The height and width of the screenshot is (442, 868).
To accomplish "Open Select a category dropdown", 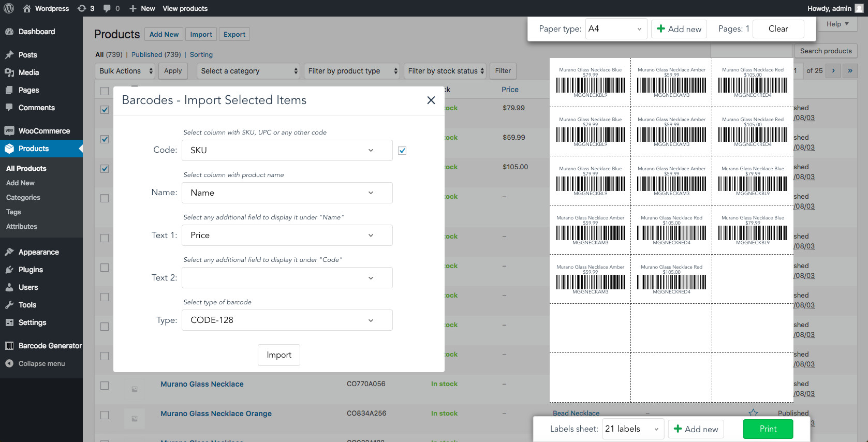I will pyautogui.click(x=248, y=71).
